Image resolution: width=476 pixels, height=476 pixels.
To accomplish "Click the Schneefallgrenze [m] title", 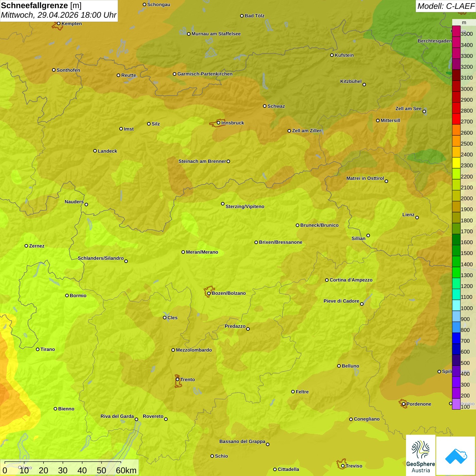I will pos(41,5).
